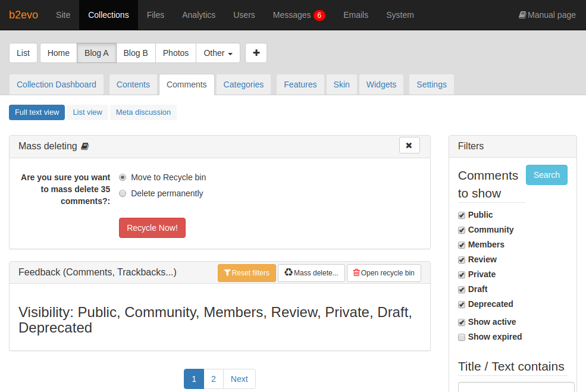Uncheck the Public visibility filter
Screen dimensions: 586x392
click(462, 215)
